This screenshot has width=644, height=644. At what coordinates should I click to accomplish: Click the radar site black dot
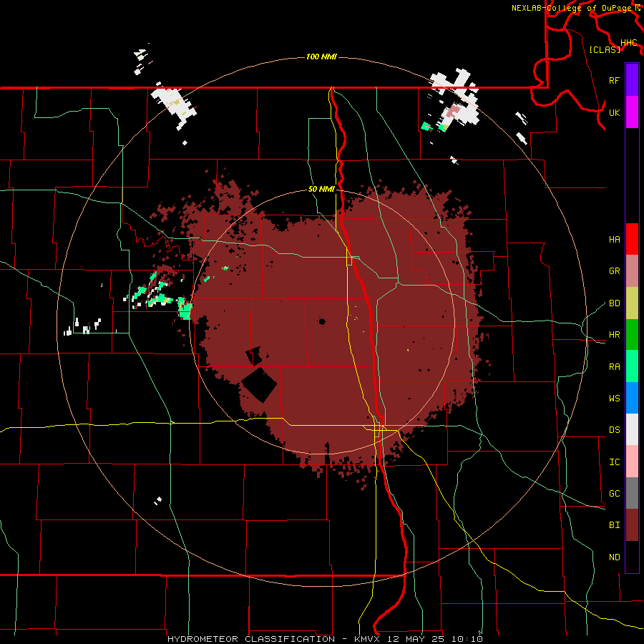pos(322,321)
